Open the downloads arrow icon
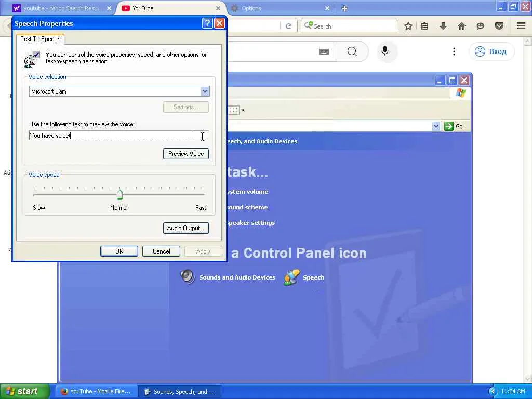The image size is (532, 399). click(443, 26)
